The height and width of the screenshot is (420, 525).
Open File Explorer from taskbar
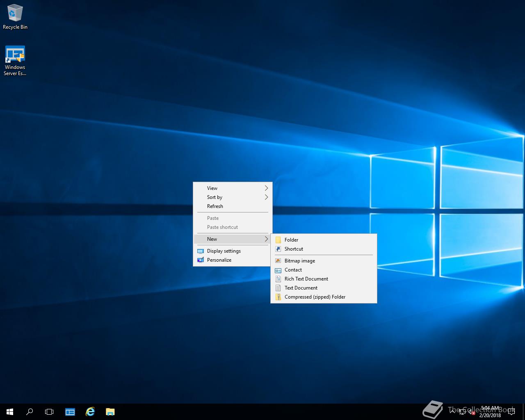110,412
